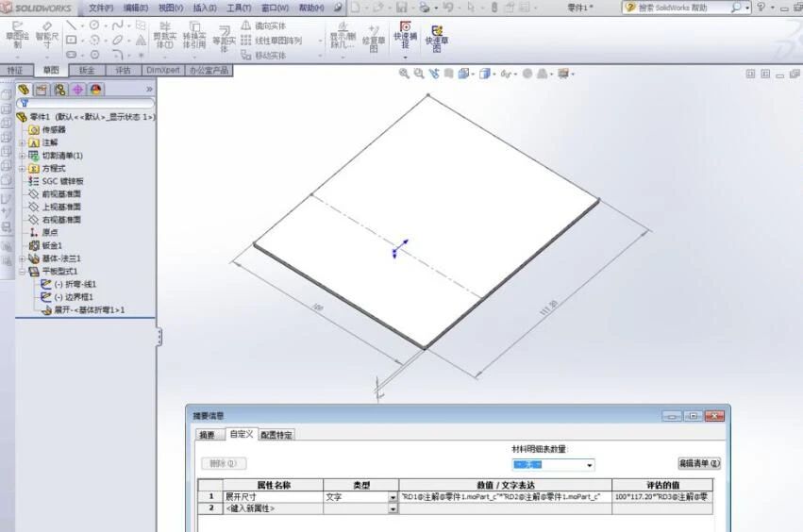The height and width of the screenshot is (532, 803).
Task: Open the ConfigurationManager panel icon
Action: (59, 90)
